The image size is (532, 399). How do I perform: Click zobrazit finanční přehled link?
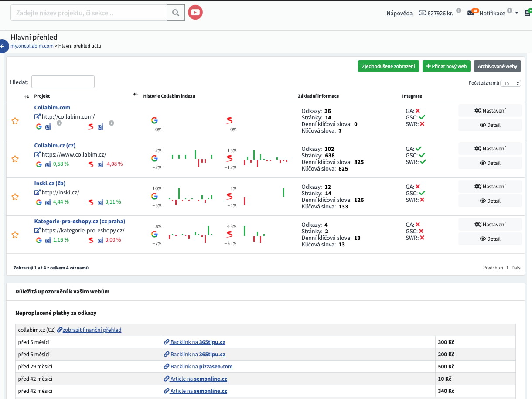point(92,330)
